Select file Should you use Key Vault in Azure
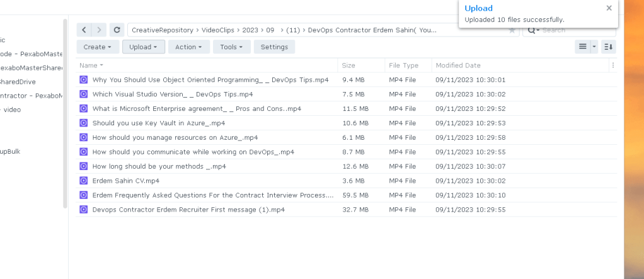644x279 pixels. click(159, 123)
